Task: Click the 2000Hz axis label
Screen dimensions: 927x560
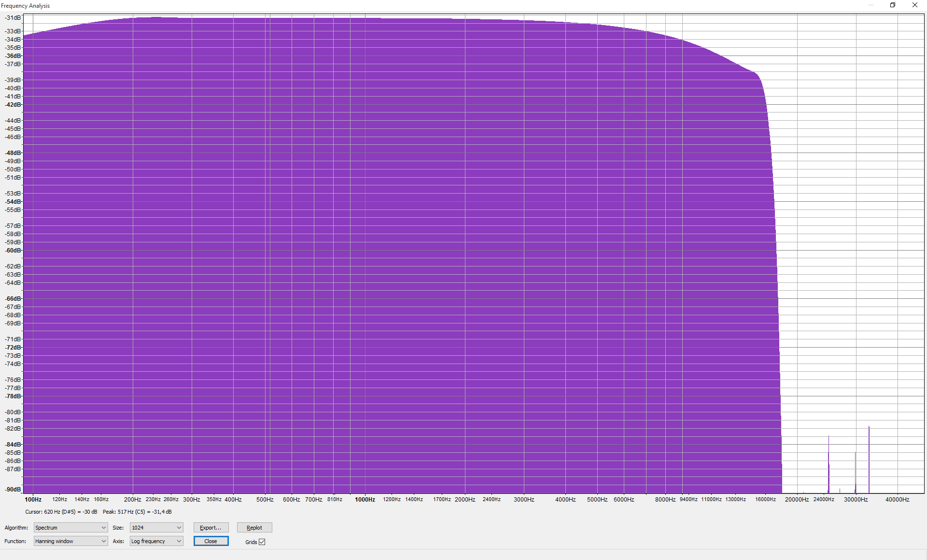Action: (465, 500)
